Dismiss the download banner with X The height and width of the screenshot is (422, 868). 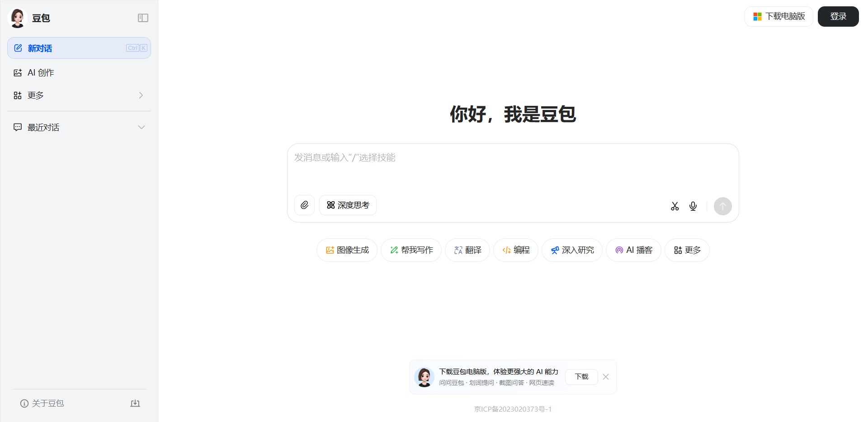tap(606, 377)
